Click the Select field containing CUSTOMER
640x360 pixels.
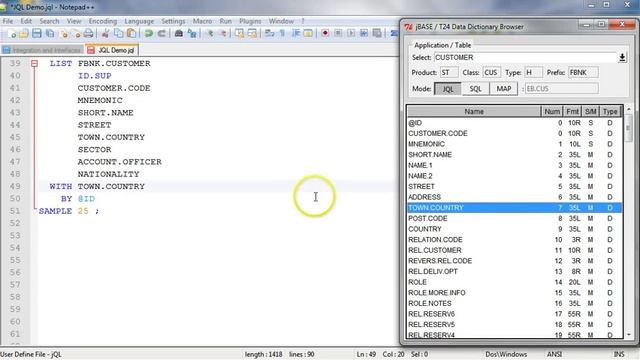525,58
